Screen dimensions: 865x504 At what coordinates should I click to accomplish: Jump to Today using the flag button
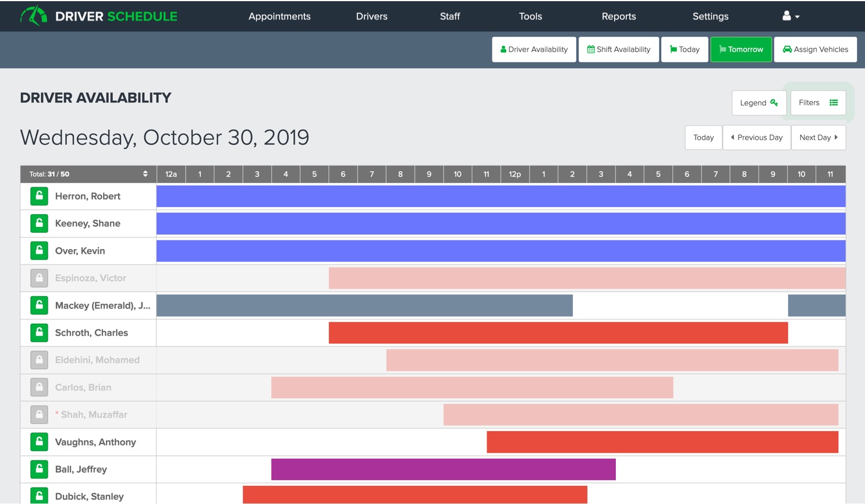(684, 49)
